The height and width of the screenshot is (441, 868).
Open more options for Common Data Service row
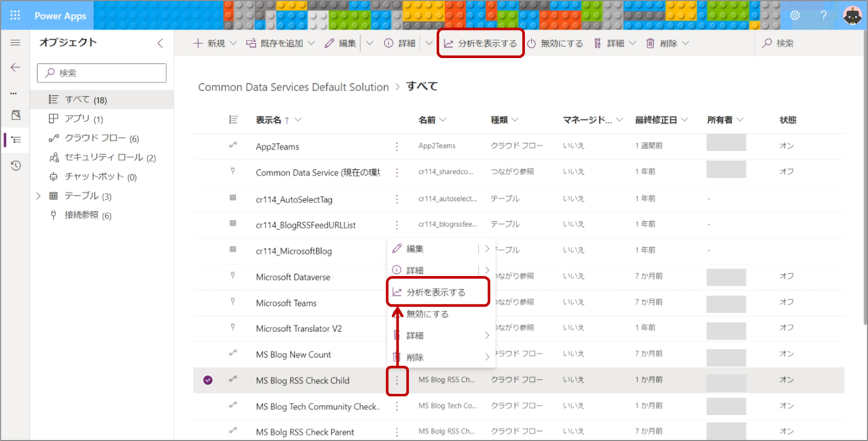[396, 172]
